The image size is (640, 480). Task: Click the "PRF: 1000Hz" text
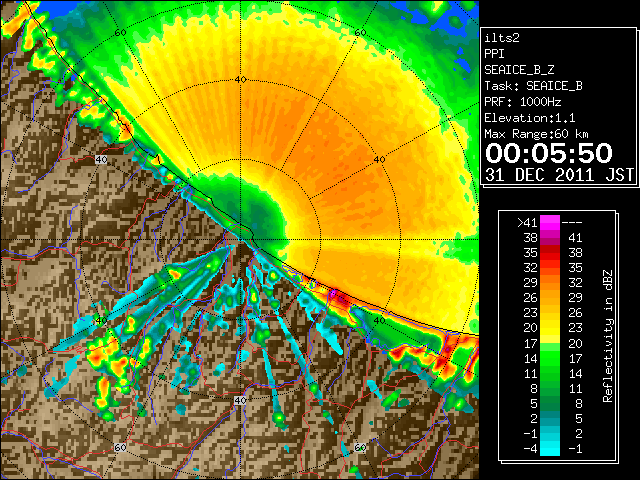522,102
